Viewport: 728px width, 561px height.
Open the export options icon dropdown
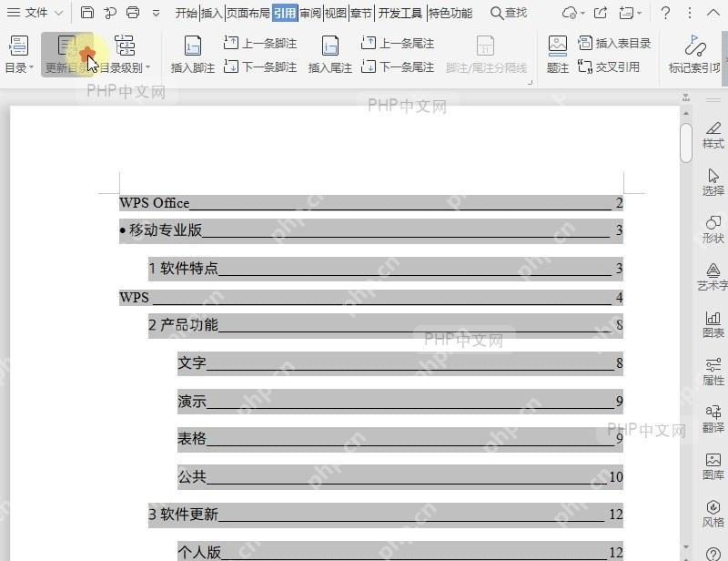[x=630, y=13]
